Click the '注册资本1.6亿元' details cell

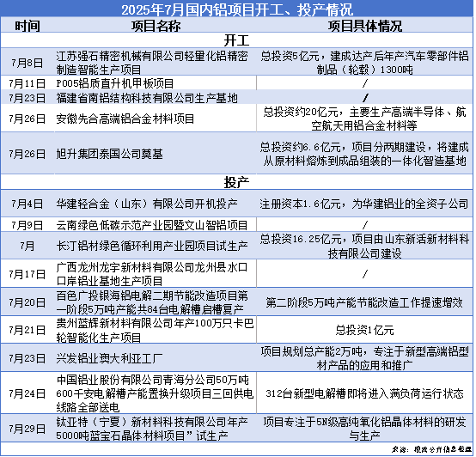coord(364,204)
